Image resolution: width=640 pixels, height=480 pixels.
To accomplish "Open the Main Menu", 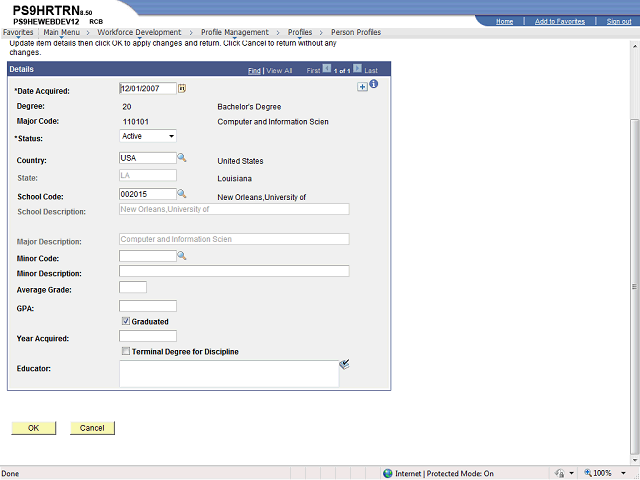I will click(x=62, y=32).
